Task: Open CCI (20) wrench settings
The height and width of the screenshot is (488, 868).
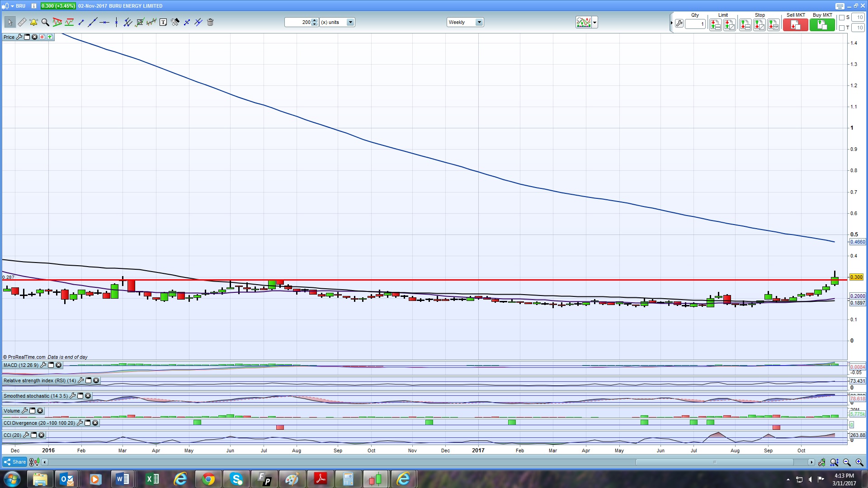Action: [26, 435]
